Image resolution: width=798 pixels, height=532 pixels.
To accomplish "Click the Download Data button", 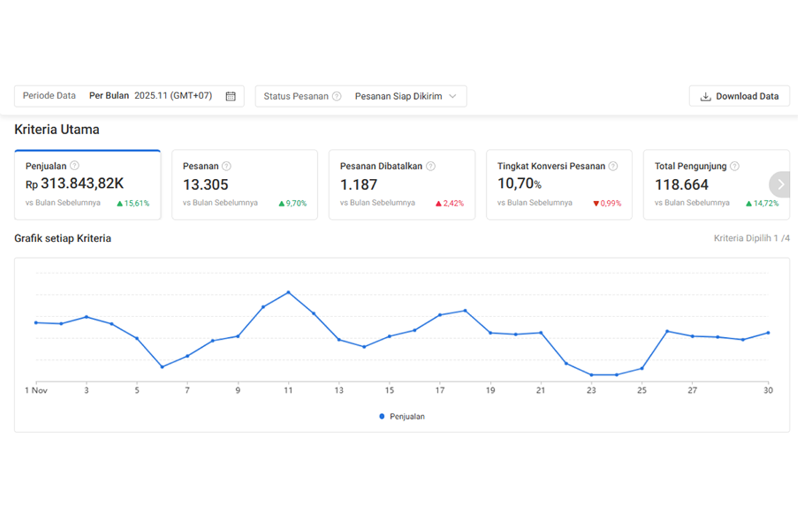I will (739, 96).
